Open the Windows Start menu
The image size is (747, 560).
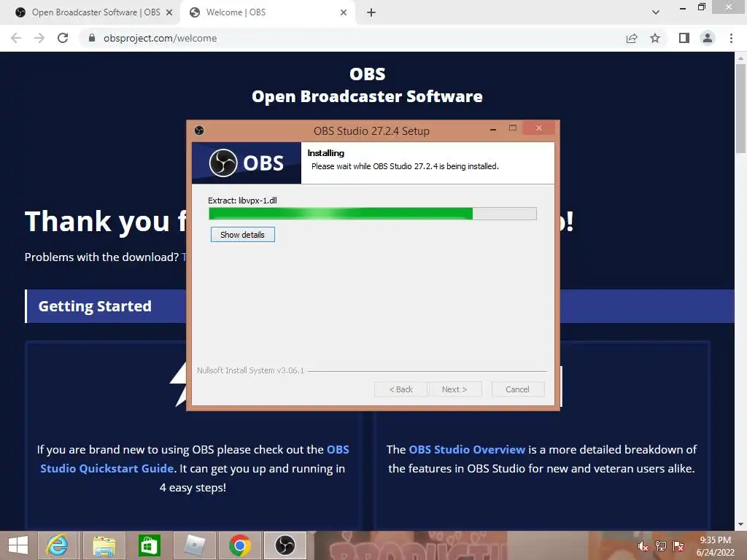point(18,545)
